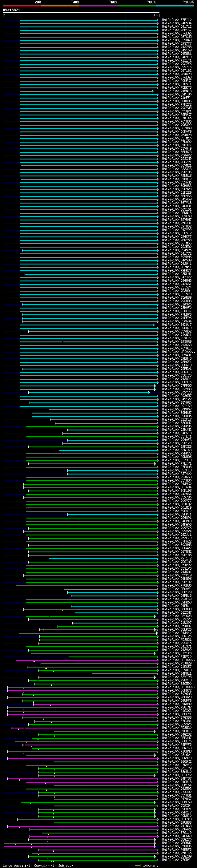Select label UniRef100_C6ZDA9
Image resolution: width=197 pixels, height=868 pixels.
176,128
